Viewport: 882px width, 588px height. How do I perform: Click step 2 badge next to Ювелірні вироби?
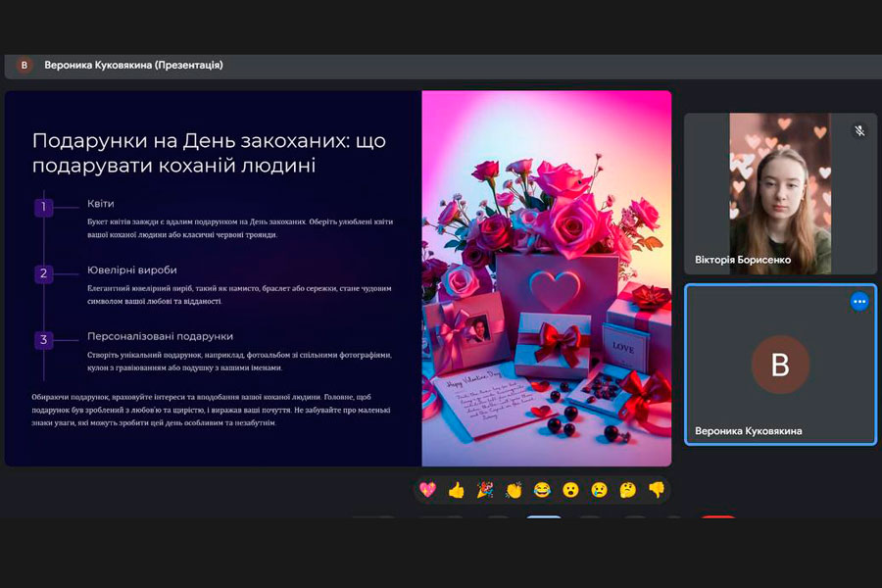43,274
